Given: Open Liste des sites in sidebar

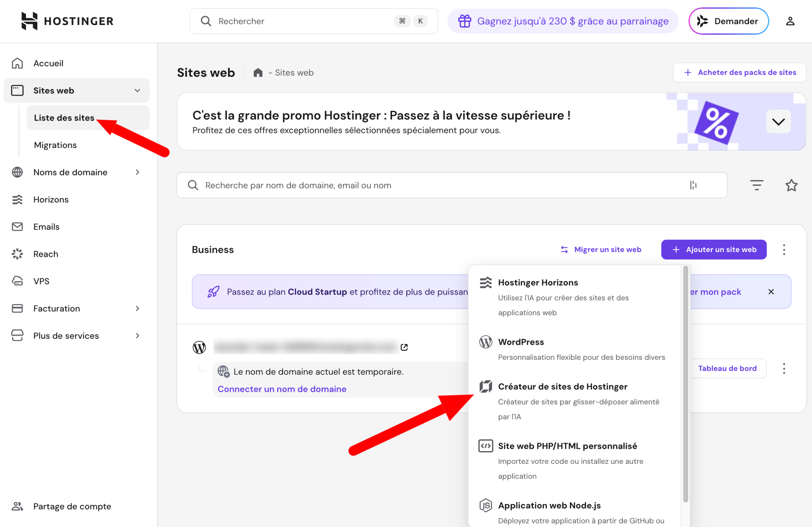Looking at the screenshot, I should (x=88, y=118).
